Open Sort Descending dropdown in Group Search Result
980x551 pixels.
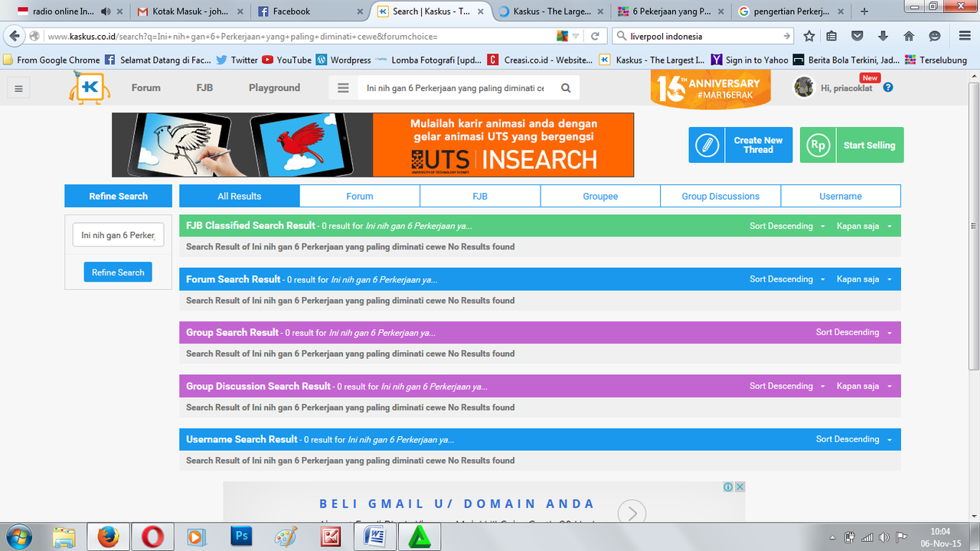pos(854,332)
